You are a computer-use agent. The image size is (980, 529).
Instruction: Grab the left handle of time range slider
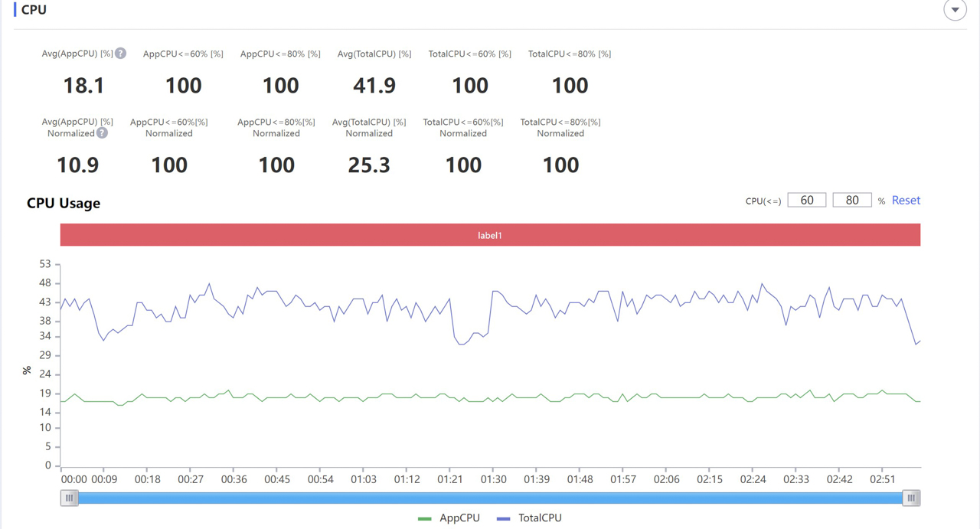point(70,498)
